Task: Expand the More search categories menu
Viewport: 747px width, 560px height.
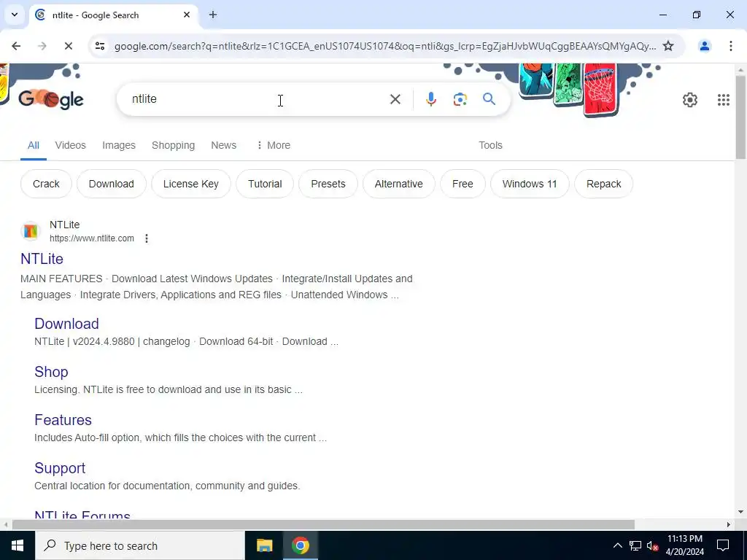Action: coord(274,145)
